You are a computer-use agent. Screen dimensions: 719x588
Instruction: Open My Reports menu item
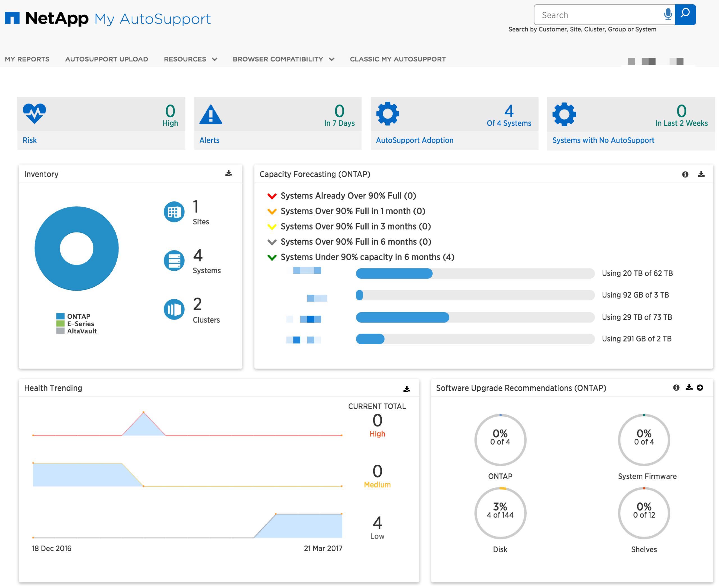(x=27, y=59)
